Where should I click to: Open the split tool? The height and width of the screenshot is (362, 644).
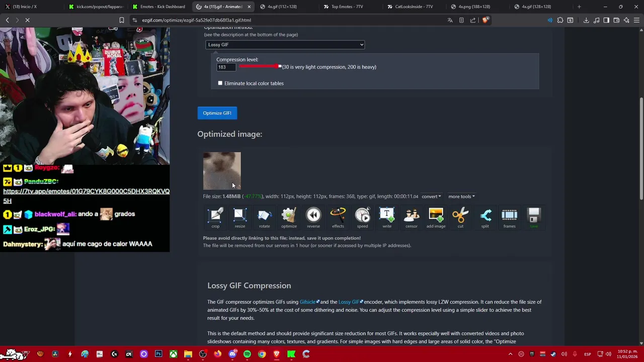point(485,218)
